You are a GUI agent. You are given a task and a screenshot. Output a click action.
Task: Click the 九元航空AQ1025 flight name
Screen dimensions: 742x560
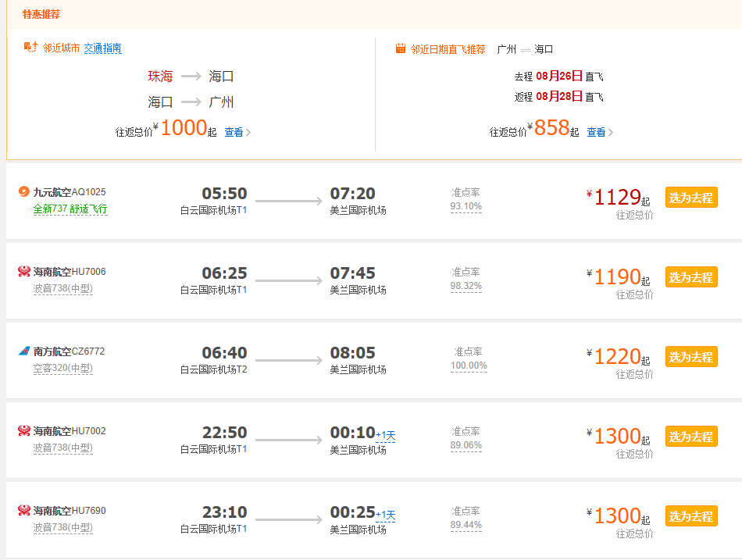[70, 191]
